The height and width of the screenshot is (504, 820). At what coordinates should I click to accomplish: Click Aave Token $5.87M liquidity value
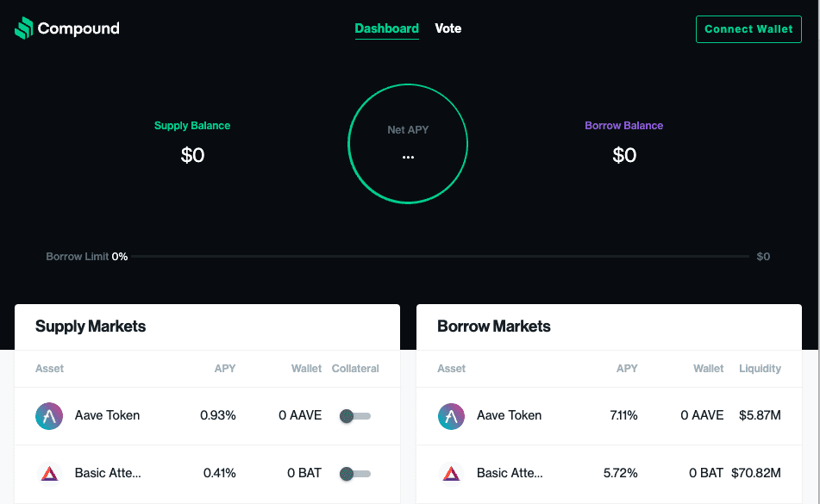[x=760, y=416]
